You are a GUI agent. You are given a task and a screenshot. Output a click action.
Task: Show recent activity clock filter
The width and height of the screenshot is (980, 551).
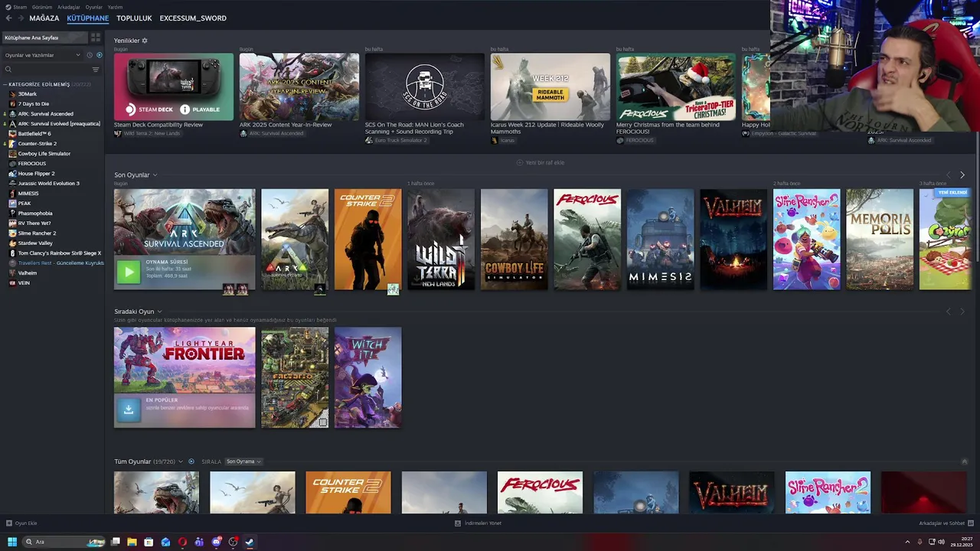[90, 55]
